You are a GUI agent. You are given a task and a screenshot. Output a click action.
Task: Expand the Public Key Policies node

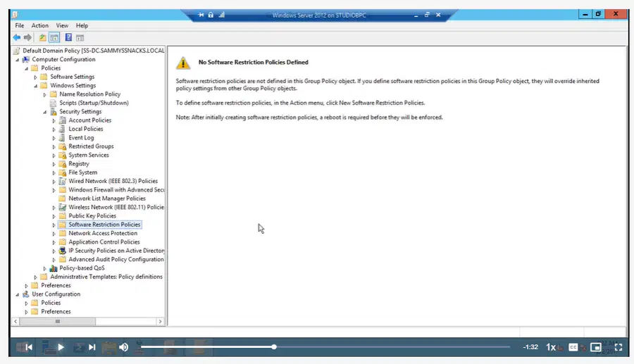tap(54, 217)
